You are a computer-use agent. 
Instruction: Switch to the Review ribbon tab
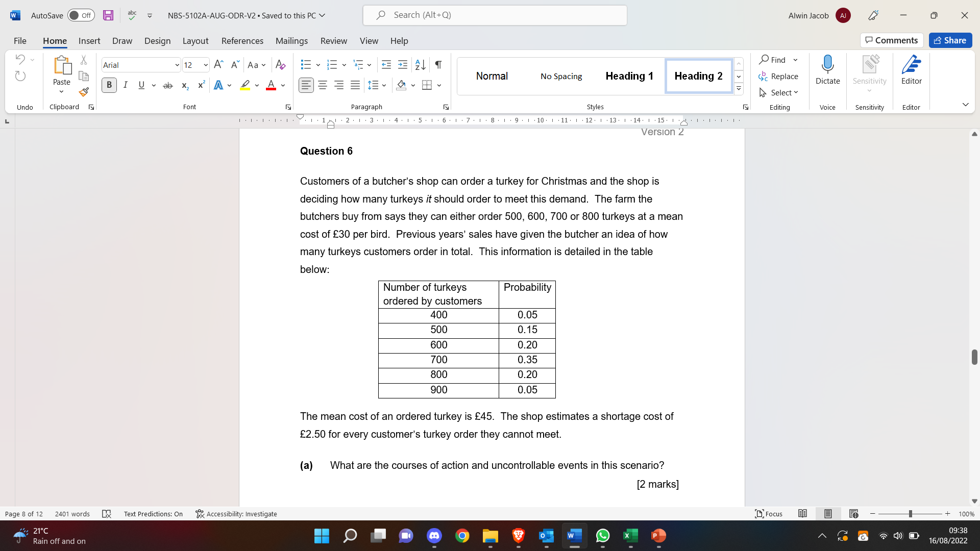(x=334, y=41)
